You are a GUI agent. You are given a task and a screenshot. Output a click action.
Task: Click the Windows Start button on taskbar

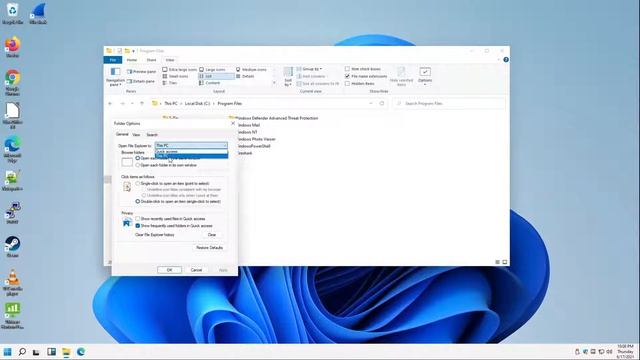(x=7, y=352)
